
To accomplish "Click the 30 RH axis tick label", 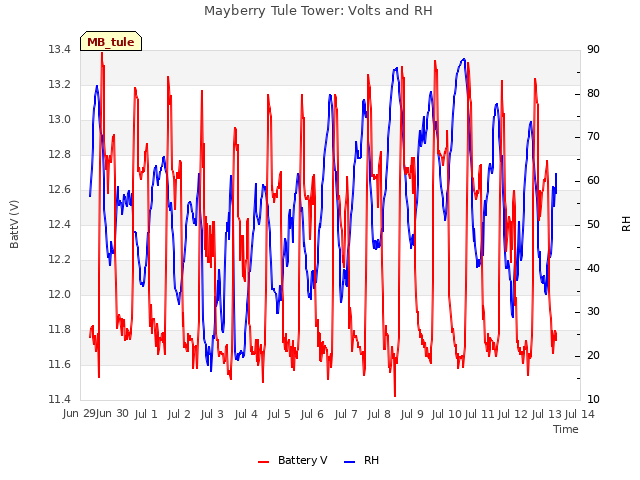I will point(593,312).
